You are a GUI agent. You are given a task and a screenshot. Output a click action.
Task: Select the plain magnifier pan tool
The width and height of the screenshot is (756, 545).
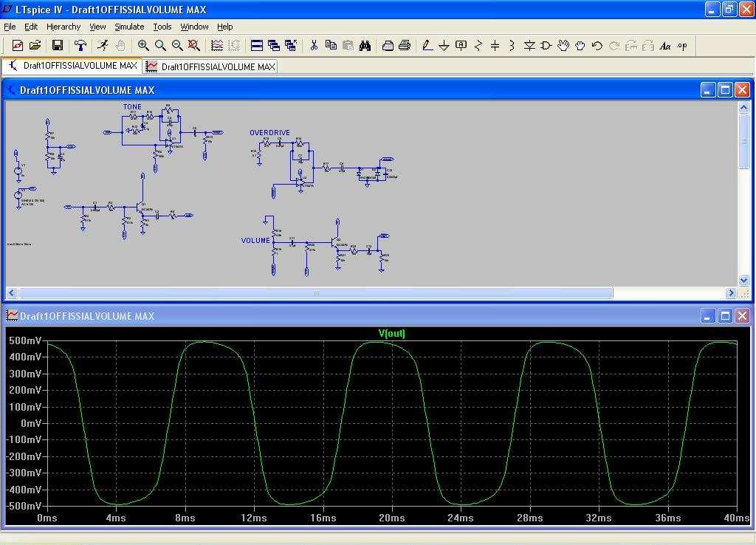(x=160, y=46)
